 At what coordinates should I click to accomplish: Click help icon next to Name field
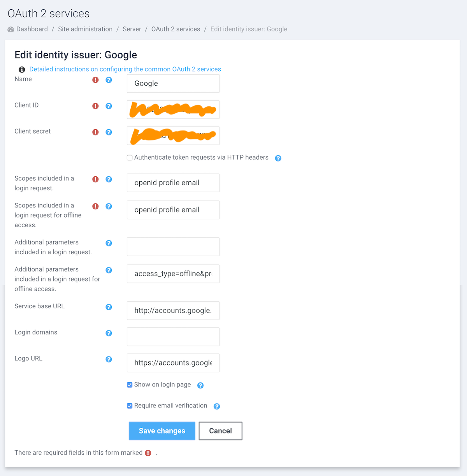click(x=109, y=80)
